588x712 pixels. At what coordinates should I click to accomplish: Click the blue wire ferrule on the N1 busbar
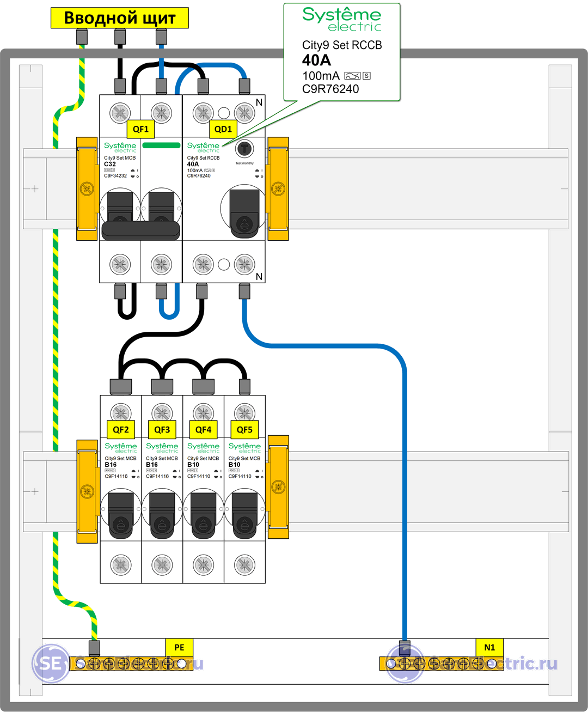pyautogui.click(x=405, y=648)
